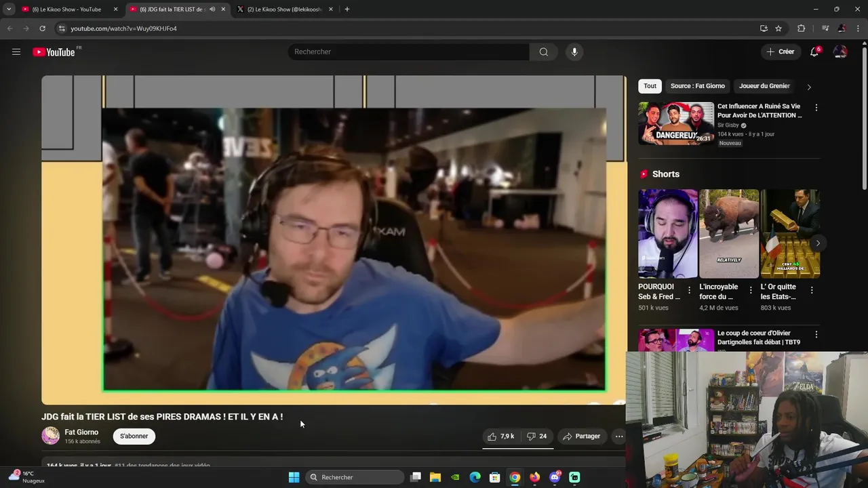868x488 pixels.
Task: View site information icon in address bar
Action: click(x=62, y=28)
